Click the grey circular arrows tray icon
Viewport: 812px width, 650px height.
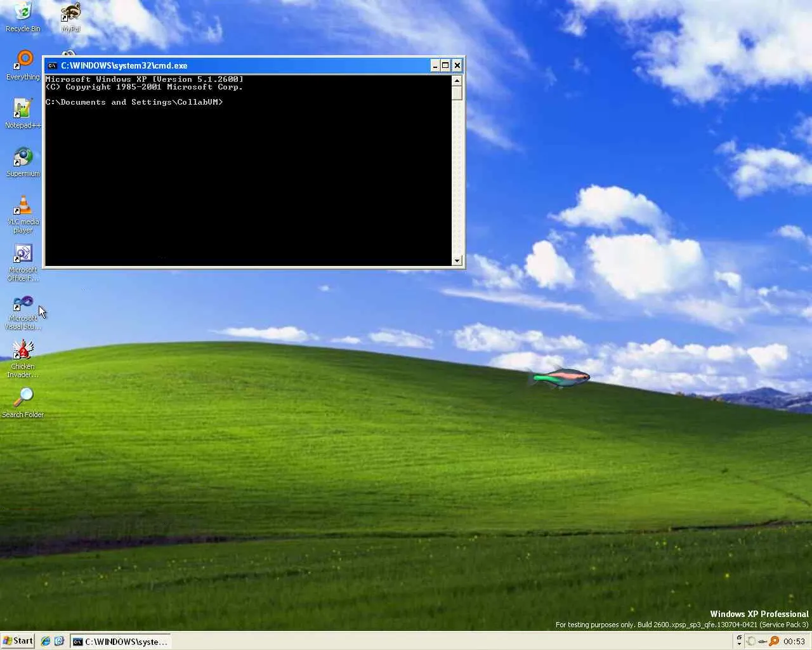click(x=751, y=641)
